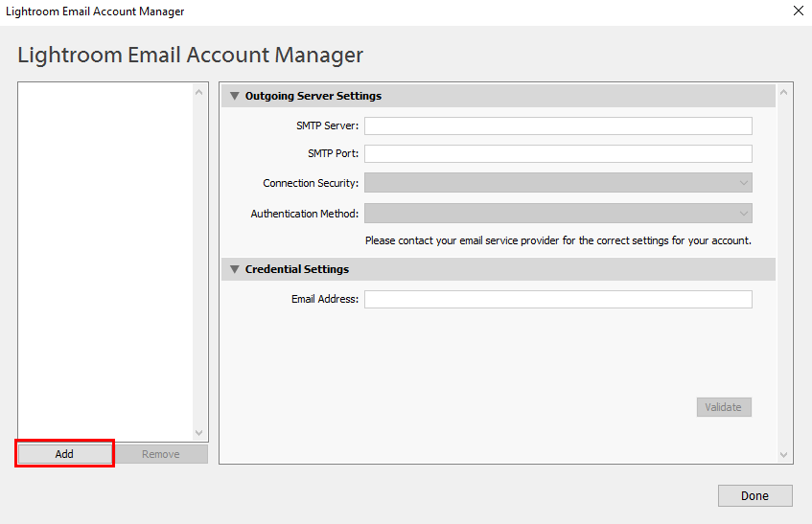Click the account list scroll-up arrow

(x=199, y=92)
